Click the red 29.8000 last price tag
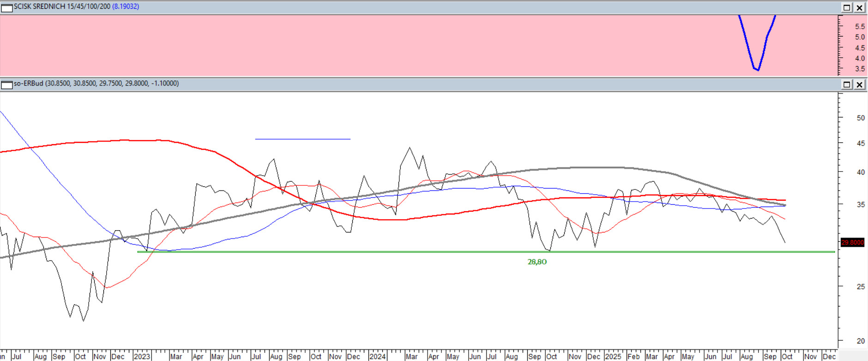 pos(852,243)
